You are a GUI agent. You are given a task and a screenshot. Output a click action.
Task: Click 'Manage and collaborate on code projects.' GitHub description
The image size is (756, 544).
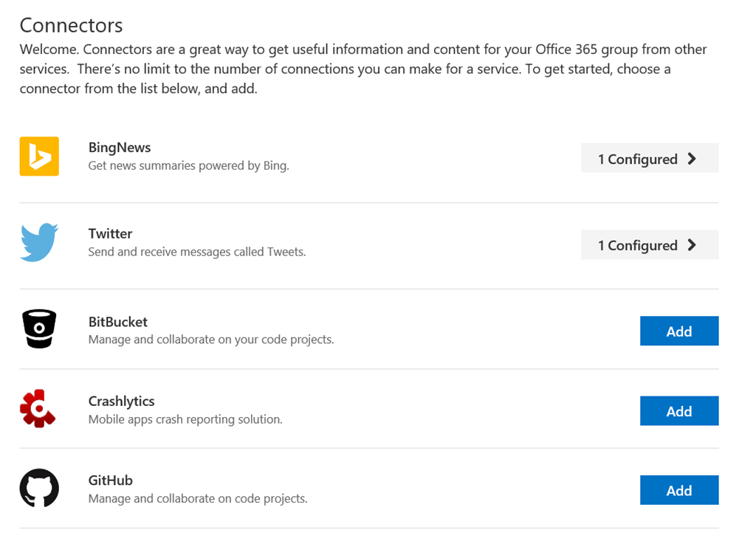198,499
